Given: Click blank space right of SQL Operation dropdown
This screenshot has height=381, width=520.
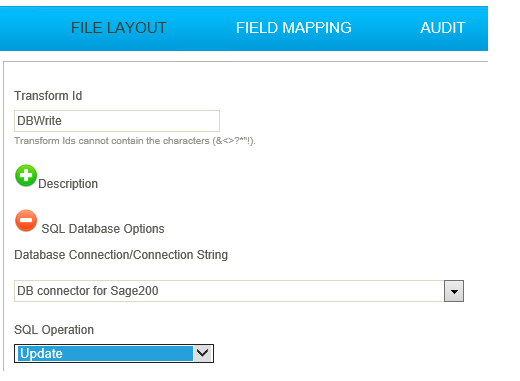Looking at the screenshot, I should tap(333, 353).
